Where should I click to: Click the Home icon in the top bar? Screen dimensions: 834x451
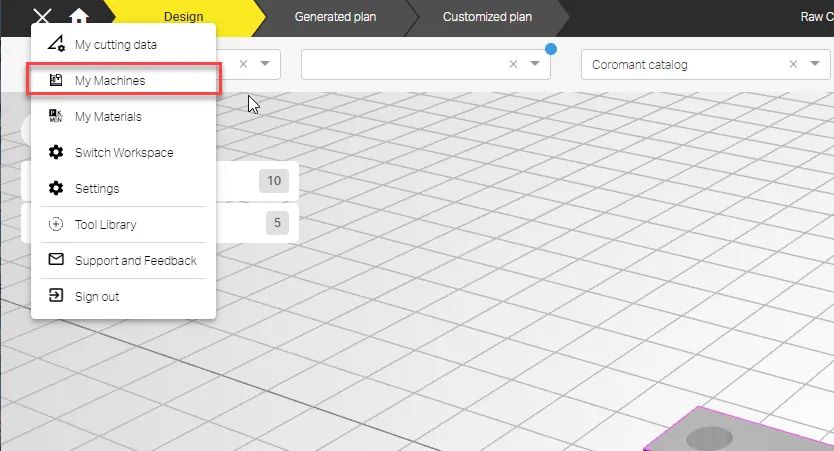(79, 17)
